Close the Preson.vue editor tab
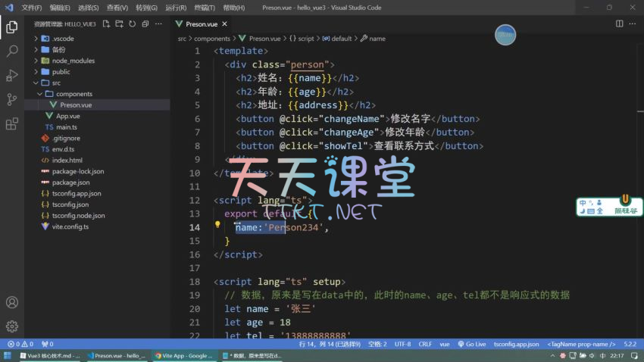 (226, 24)
